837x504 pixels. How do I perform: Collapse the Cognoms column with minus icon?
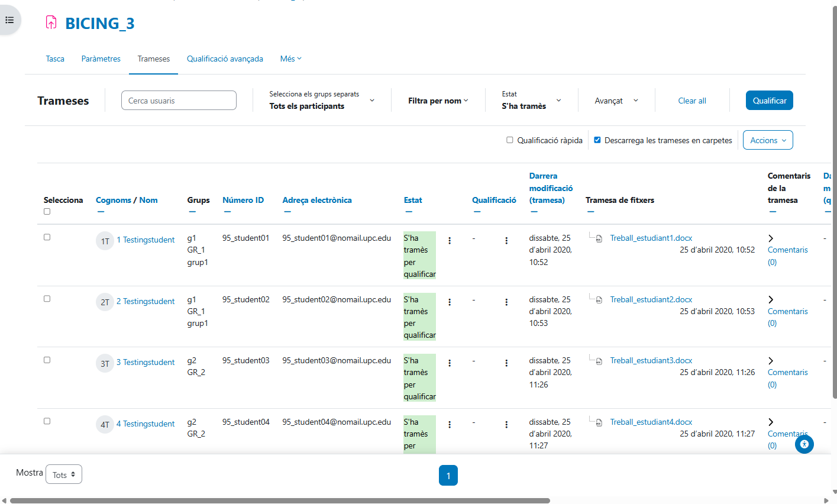(x=101, y=212)
